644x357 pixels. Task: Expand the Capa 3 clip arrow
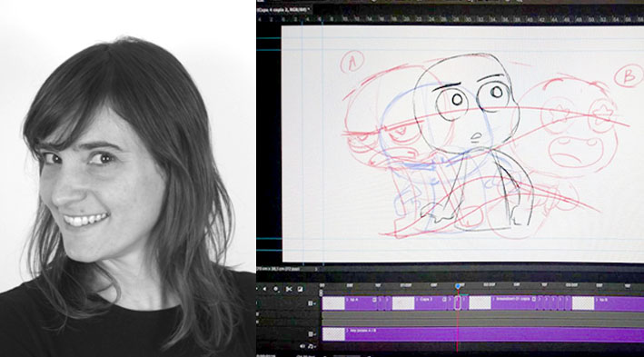(x=418, y=300)
